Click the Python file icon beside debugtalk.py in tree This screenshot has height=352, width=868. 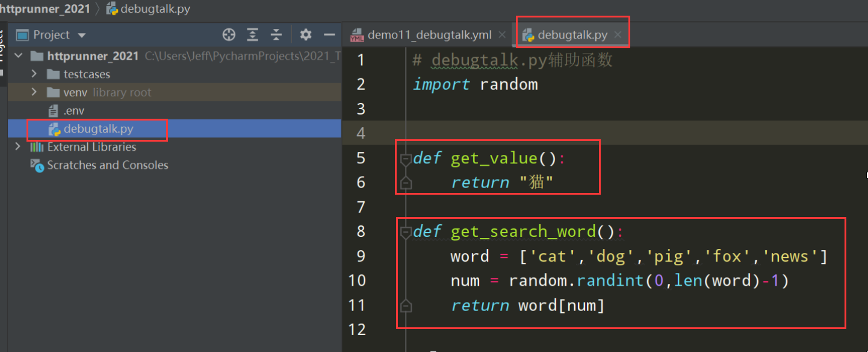tap(54, 128)
